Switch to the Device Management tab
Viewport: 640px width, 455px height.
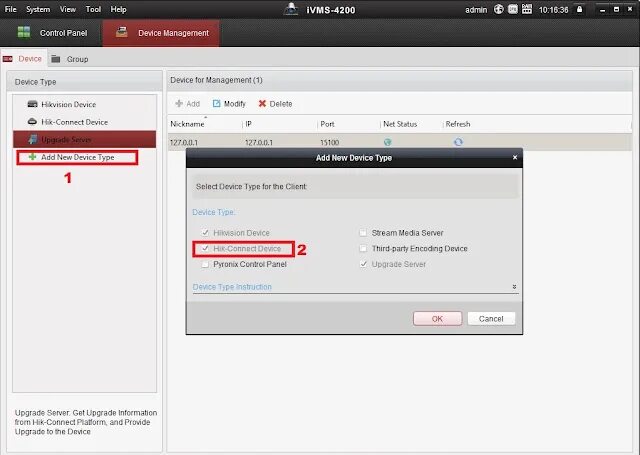pos(161,33)
